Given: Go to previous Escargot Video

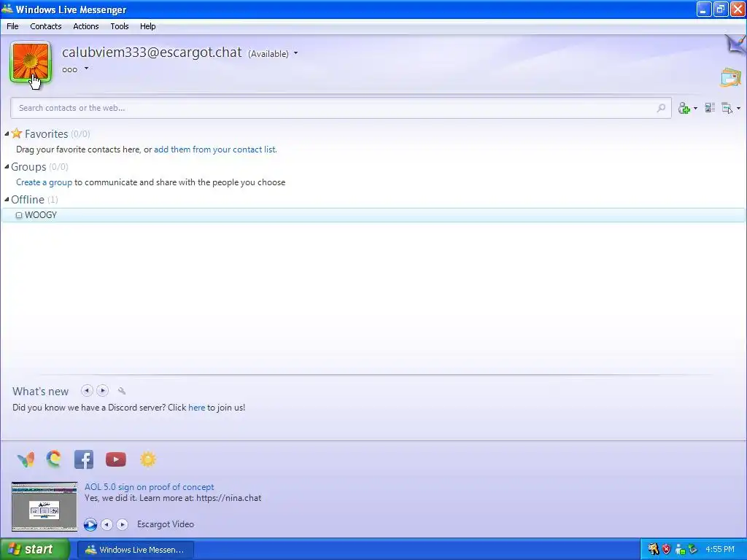Looking at the screenshot, I should click(x=107, y=524).
